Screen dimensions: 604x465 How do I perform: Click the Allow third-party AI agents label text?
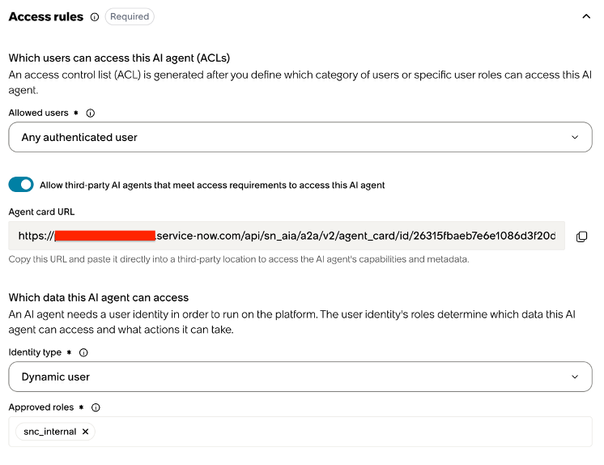[212, 185]
